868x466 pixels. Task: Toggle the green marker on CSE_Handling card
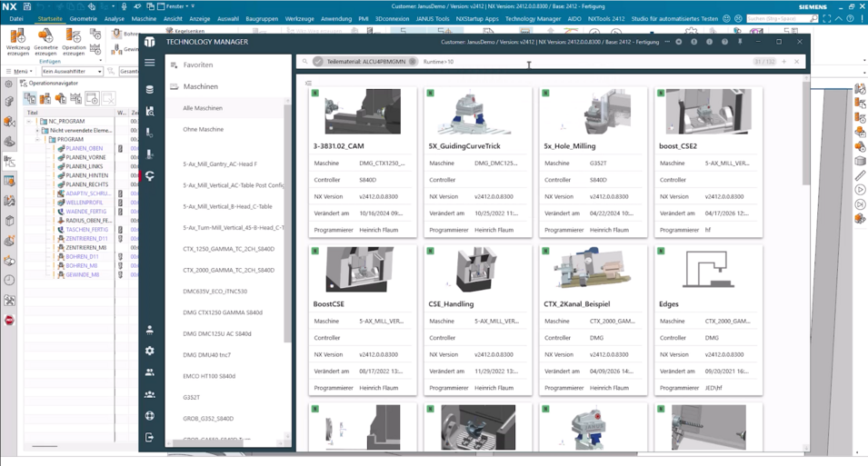(430, 251)
